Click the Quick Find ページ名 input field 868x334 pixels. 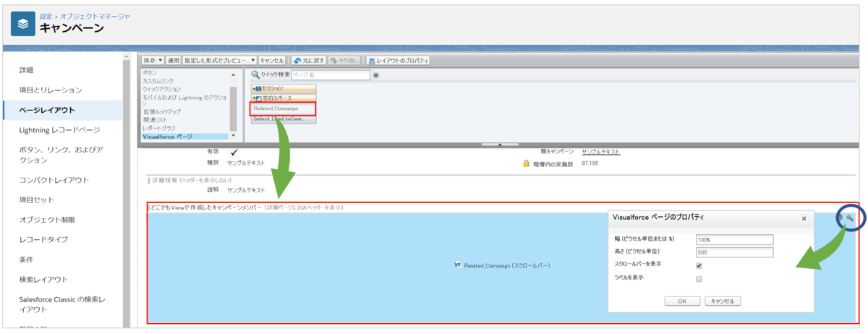pos(331,74)
